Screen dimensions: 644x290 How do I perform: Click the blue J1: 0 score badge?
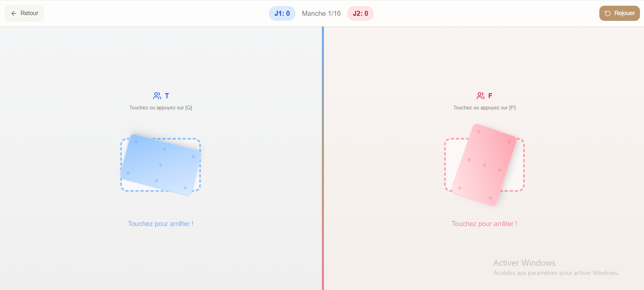[x=282, y=13]
